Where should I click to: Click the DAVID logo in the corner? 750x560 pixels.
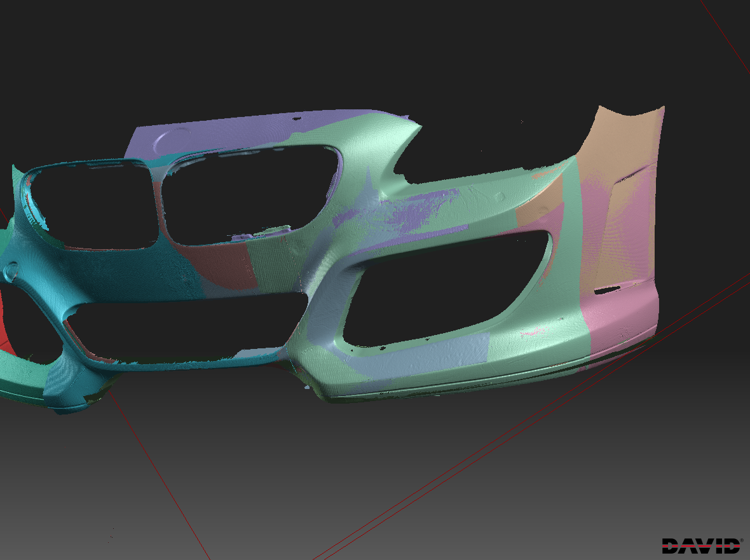click(702, 545)
